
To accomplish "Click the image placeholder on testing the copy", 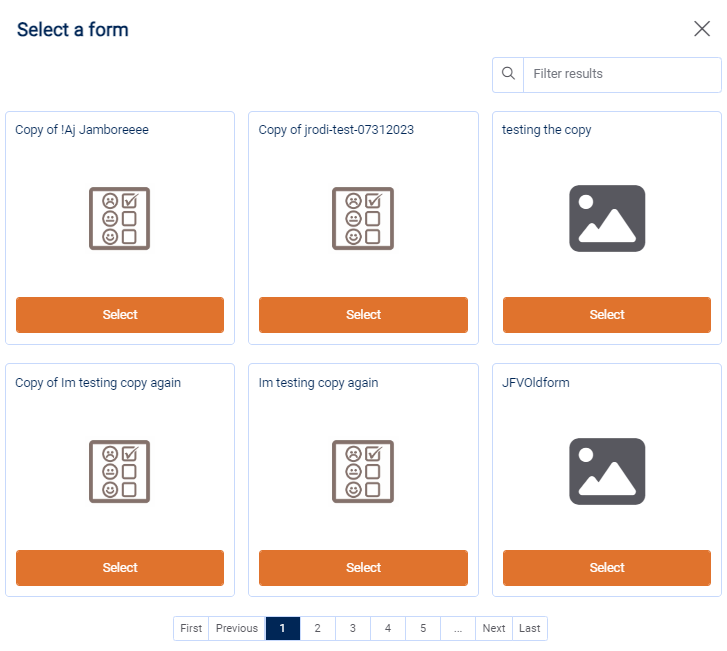I will coord(606,218).
